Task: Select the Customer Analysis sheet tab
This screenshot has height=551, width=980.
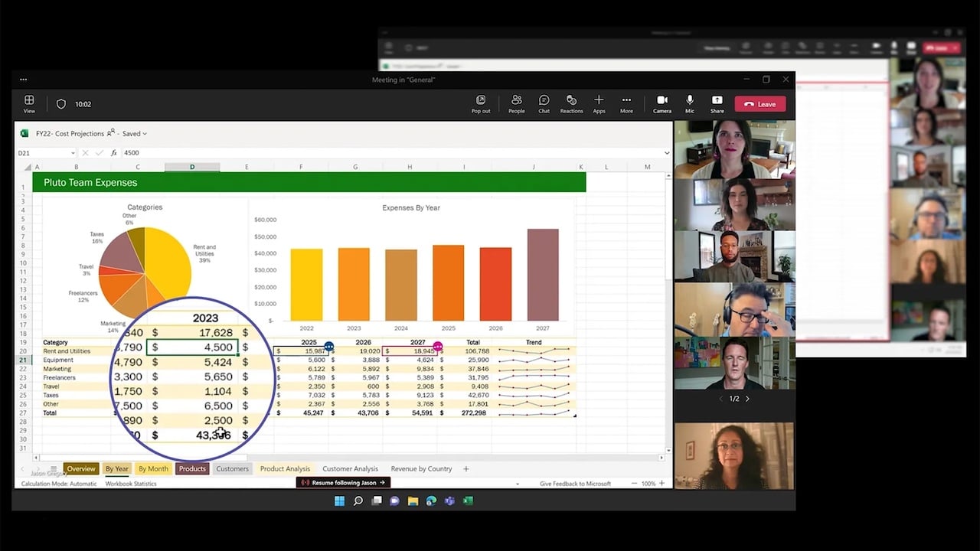Action: [x=350, y=468]
